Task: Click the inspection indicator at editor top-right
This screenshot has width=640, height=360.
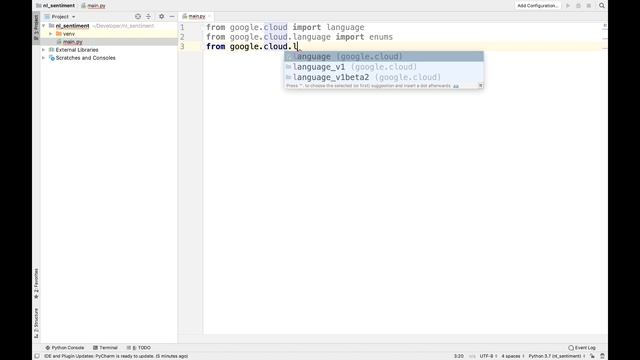Action: click(x=604, y=26)
